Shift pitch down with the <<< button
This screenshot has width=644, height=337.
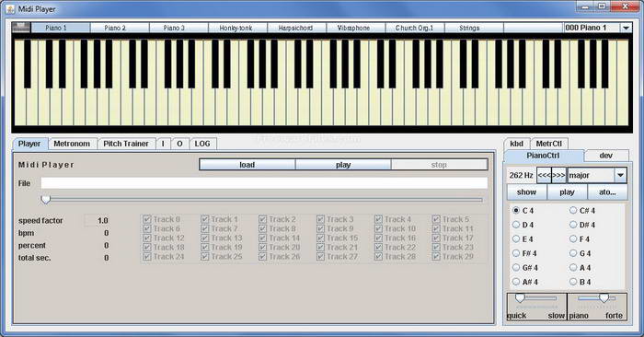pos(545,175)
